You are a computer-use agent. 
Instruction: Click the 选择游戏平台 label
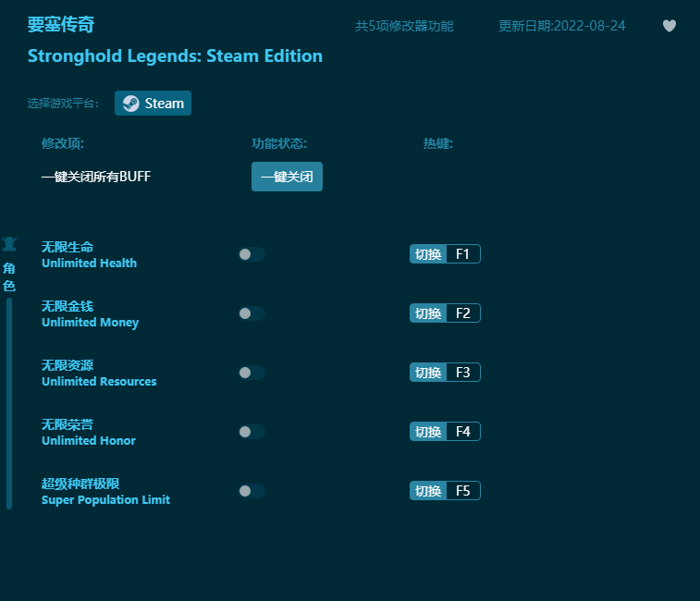click(x=63, y=104)
